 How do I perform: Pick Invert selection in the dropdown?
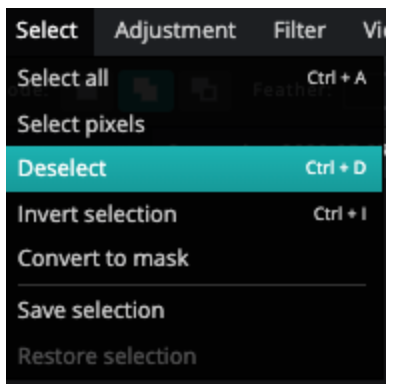pyautogui.click(x=194, y=214)
